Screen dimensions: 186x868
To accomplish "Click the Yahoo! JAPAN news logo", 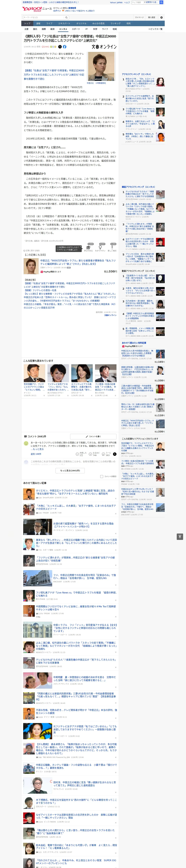I will point(37,9).
